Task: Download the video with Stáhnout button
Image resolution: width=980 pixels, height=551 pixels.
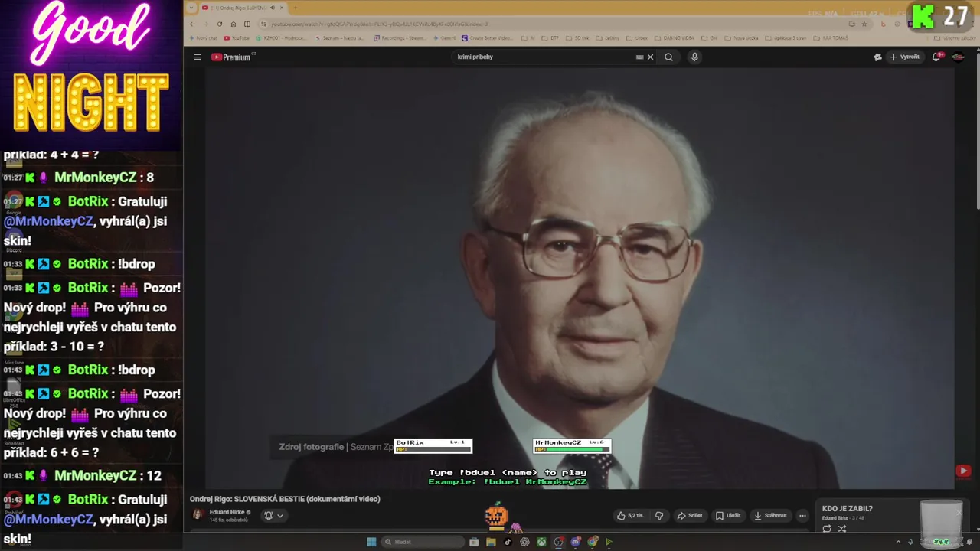Action: tap(770, 516)
